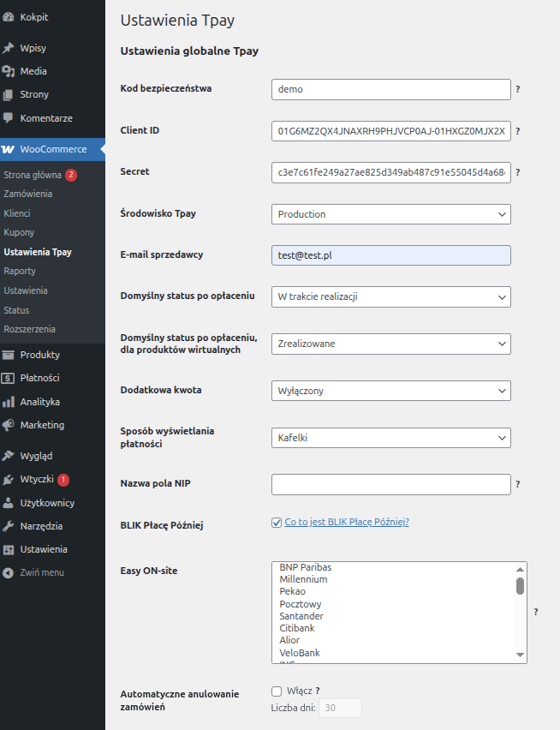The height and width of the screenshot is (730, 560).
Task: Click the Produkty box icon
Action: tap(9, 355)
